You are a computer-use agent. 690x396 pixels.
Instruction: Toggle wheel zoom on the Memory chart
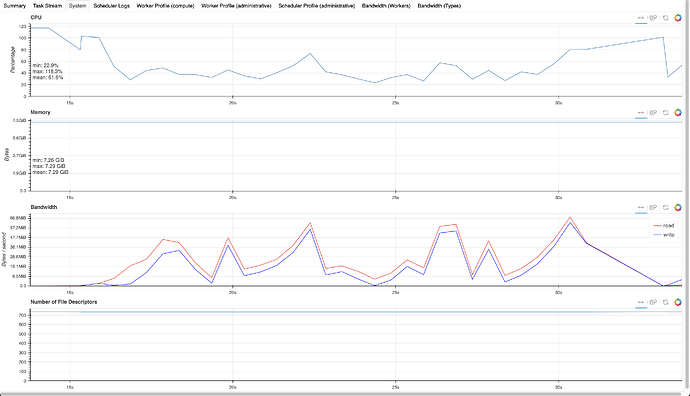click(x=653, y=113)
